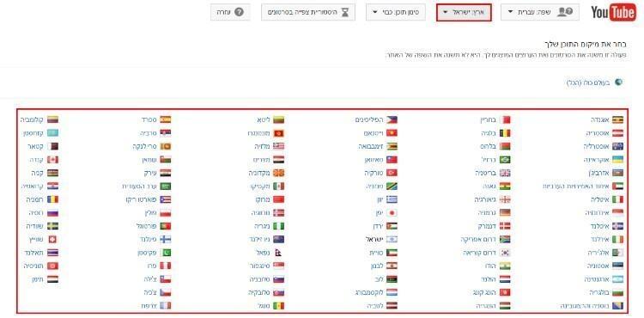Image resolution: width=644 pixels, height=318 pixels.
Task: Select the Japan flag icon
Action: (x=392, y=213)
